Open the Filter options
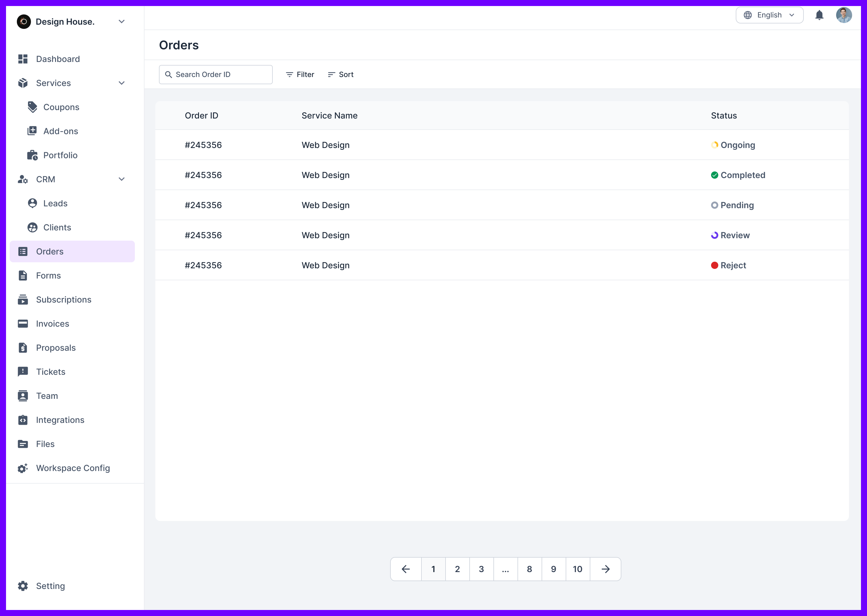 pyautogui.click(x=300, y=74)
